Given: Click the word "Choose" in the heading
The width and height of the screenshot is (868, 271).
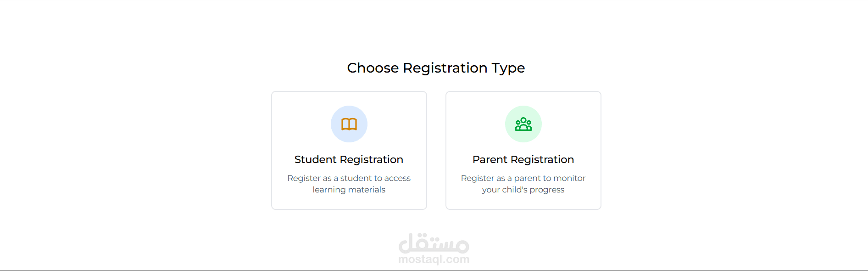Looking at the screenshot, I should coord(373,68).
